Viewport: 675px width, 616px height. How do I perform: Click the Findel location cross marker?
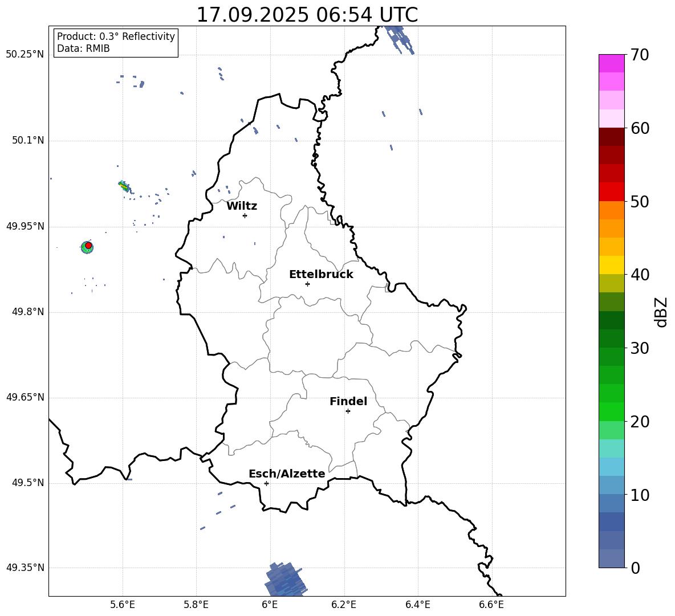pyautogui.click(x=348, y=411)
